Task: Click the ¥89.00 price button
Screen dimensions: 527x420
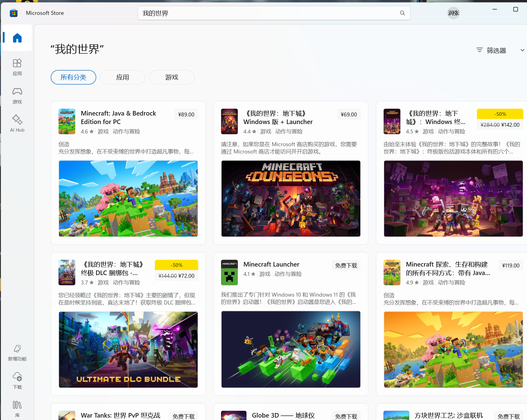Action: coord(186,114)
